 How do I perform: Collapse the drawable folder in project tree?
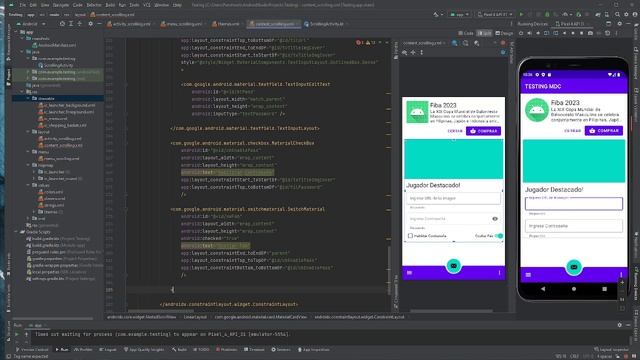pyautogui.click(x=28, y=98)
